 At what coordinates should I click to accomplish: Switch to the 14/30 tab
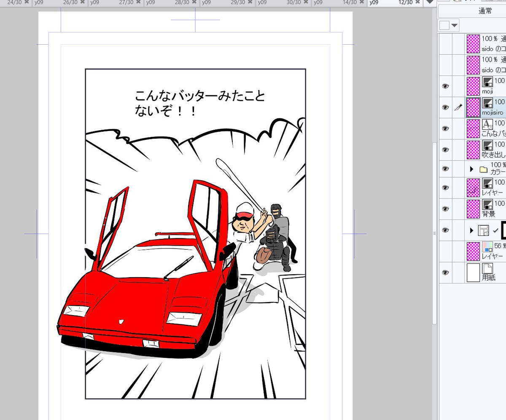pos(340,3)
